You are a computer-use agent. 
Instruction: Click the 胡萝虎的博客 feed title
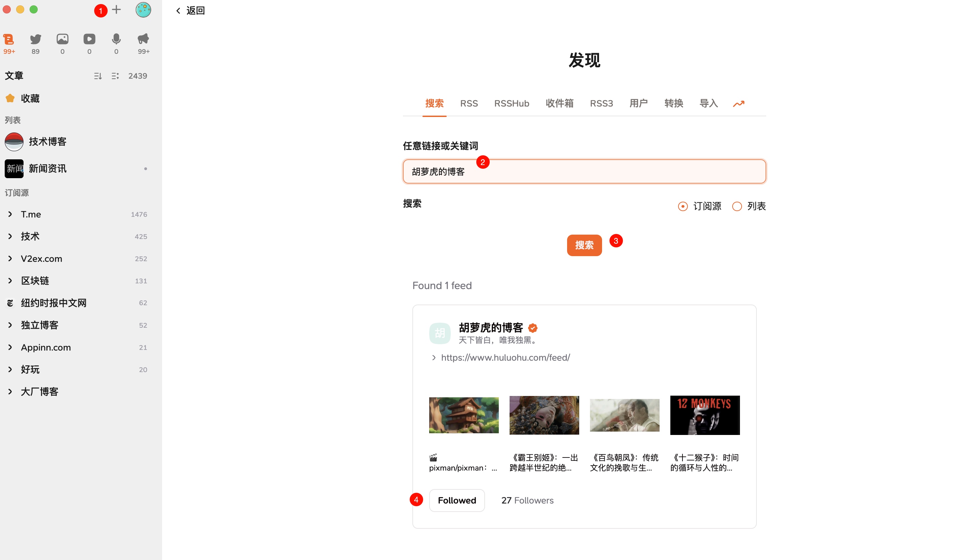point(491,328)
